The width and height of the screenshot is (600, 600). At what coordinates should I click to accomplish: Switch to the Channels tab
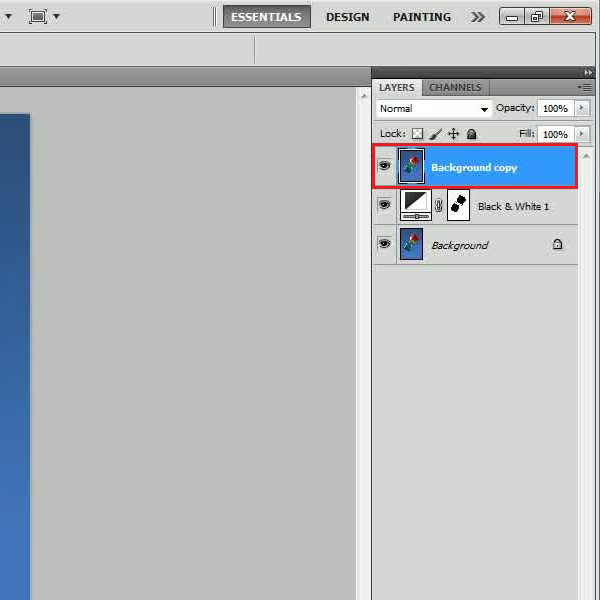pyautogui.click(x=455, y=88)
